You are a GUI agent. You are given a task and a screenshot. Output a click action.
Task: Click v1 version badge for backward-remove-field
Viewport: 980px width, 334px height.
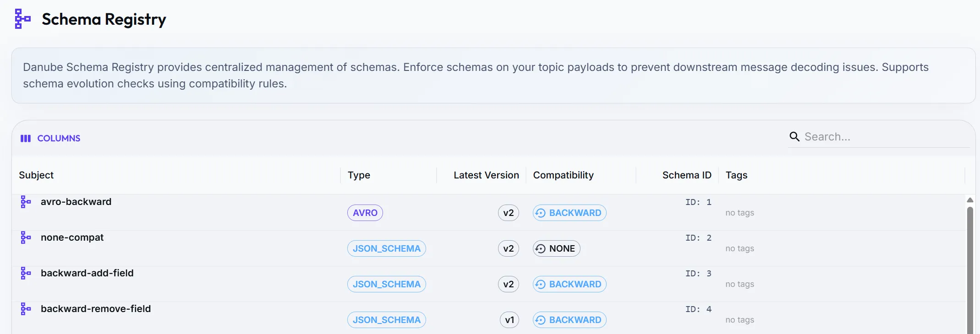pyautogui.click(x=509, y=320)
